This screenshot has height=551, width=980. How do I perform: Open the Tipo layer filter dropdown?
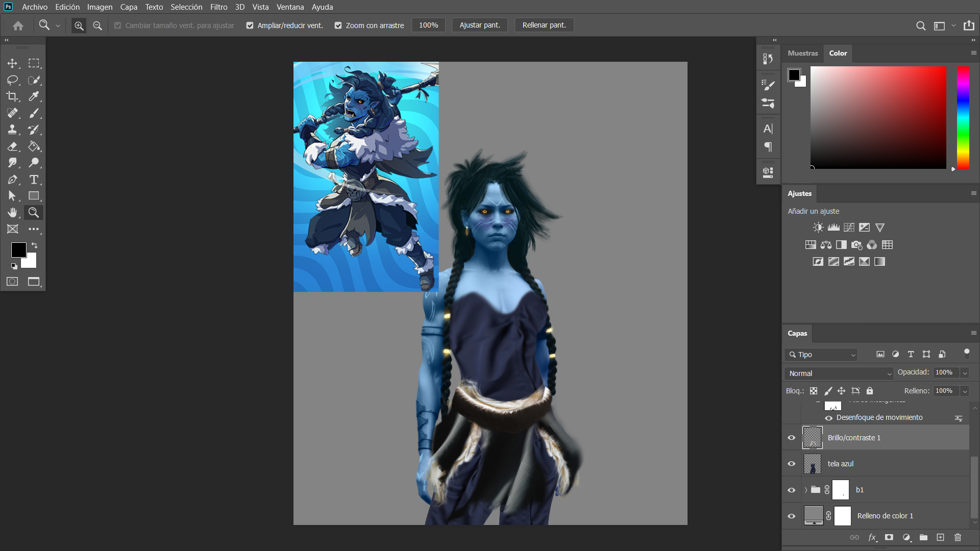(x=821, y=355)
